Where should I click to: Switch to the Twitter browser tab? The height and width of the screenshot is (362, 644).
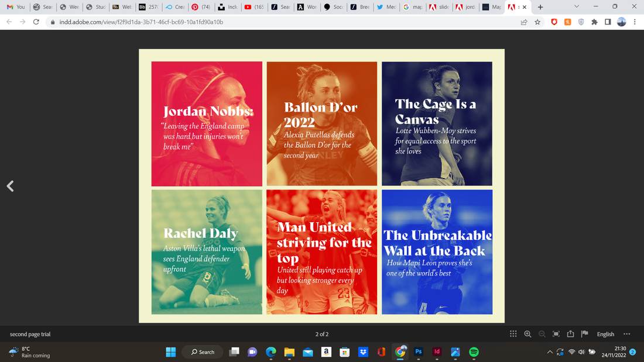coord(386,7)
